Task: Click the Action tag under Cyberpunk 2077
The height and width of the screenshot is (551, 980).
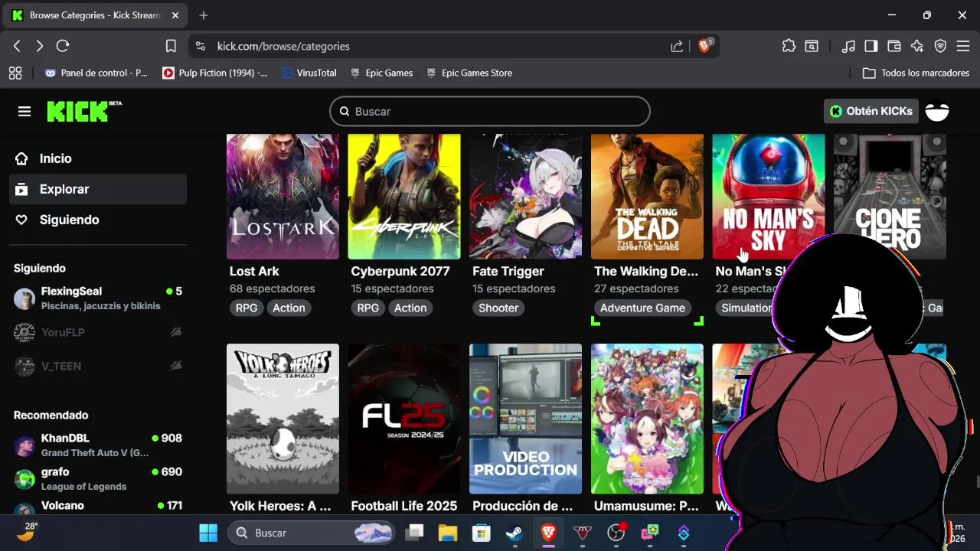Action: 410,308
